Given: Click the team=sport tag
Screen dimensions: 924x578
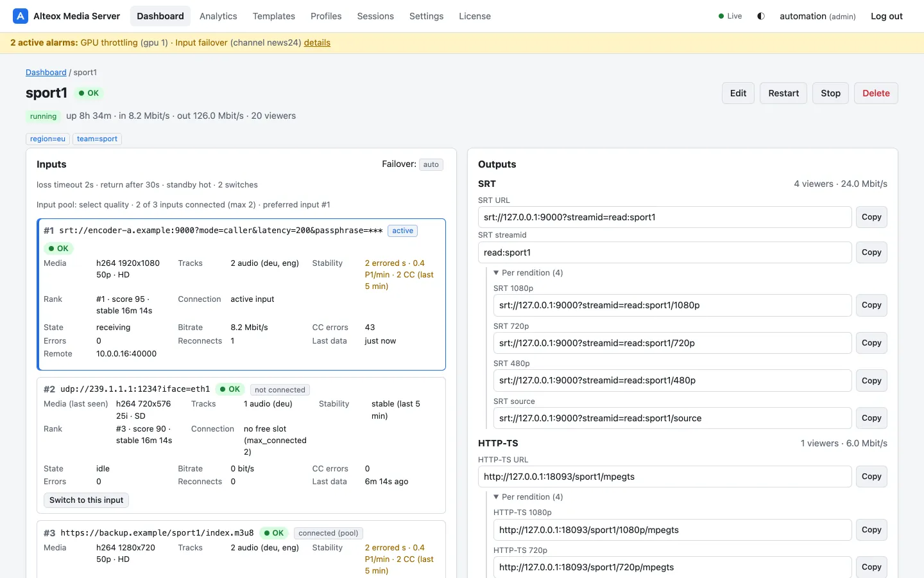Looking at the screenshot, I should click(x=97, y=139).
